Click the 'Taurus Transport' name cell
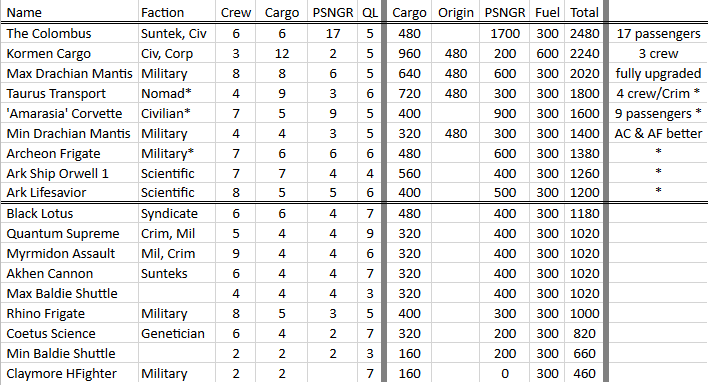710x385 pixels. 69,93
